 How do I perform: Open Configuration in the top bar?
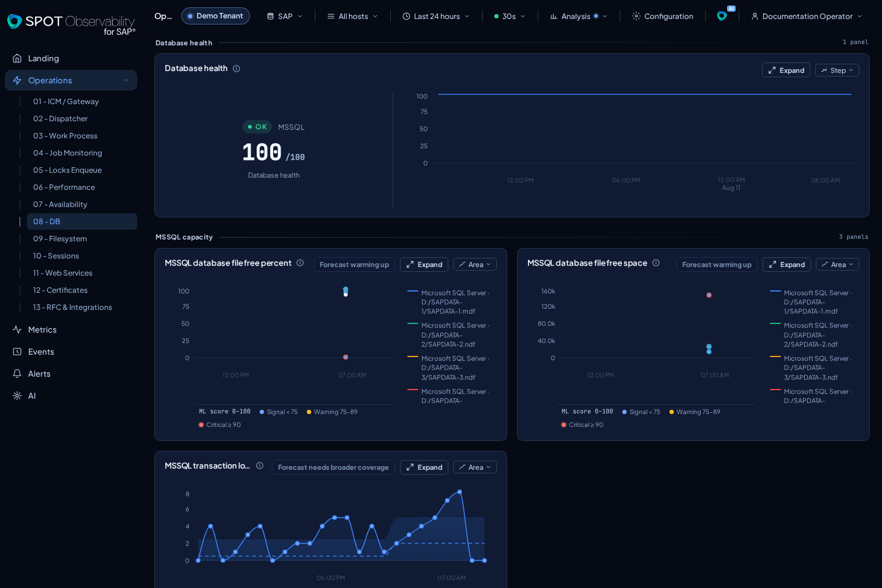(663, 16)
